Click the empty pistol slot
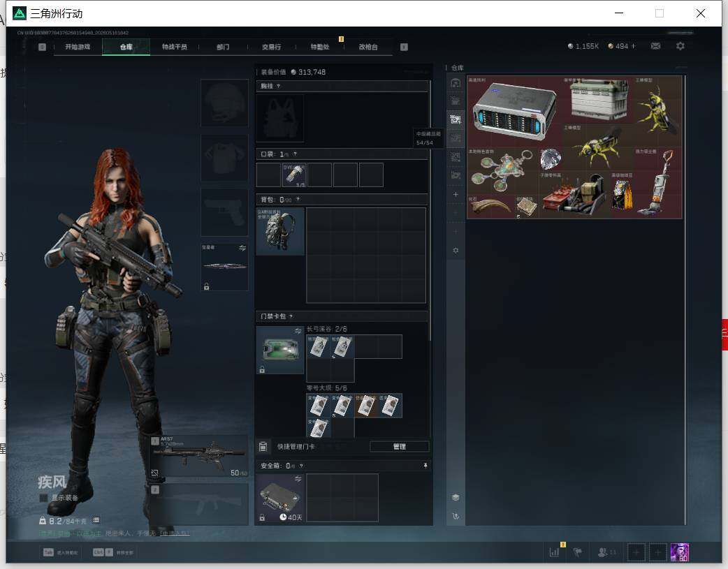This screenshot has height=569, width=728. [224, 212]
